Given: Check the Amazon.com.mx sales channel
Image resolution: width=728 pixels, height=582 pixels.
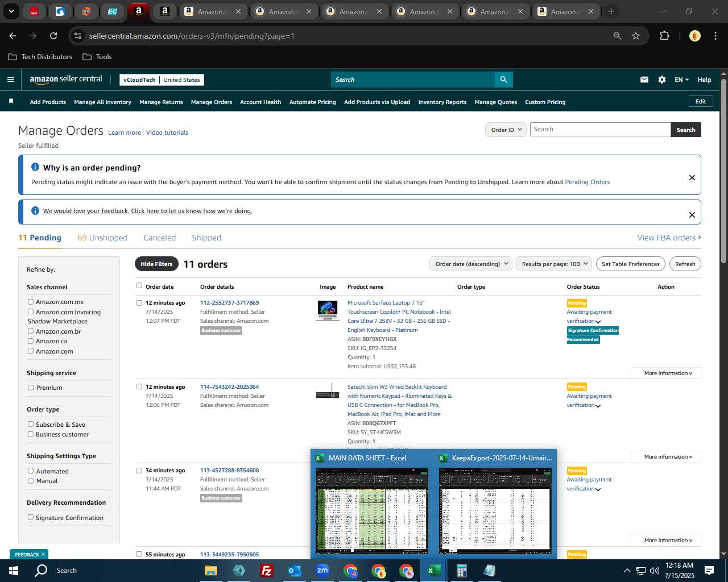Looking at the screenshot, I should coord(31,302).
